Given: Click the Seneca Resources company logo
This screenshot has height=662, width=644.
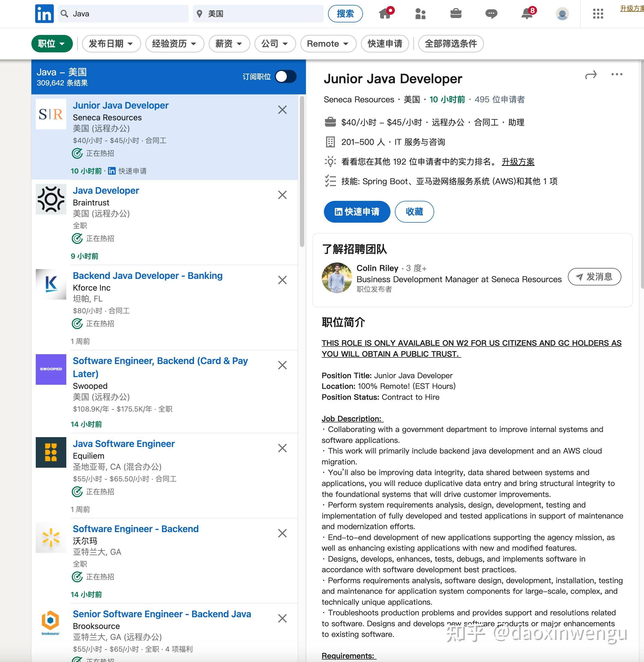Looking at the screenshot, I should click(x=51, y=114).
